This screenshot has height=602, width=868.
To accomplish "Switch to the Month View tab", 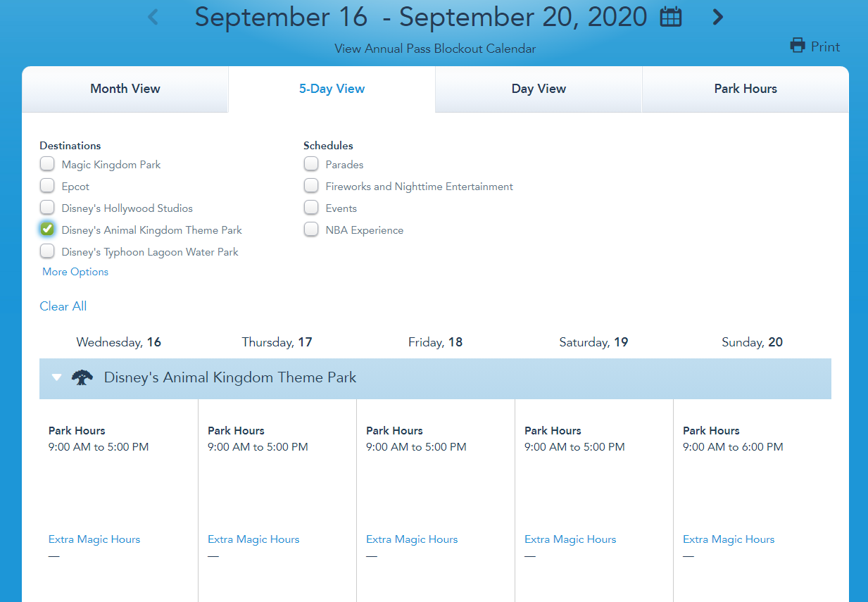I will [125, 89].
